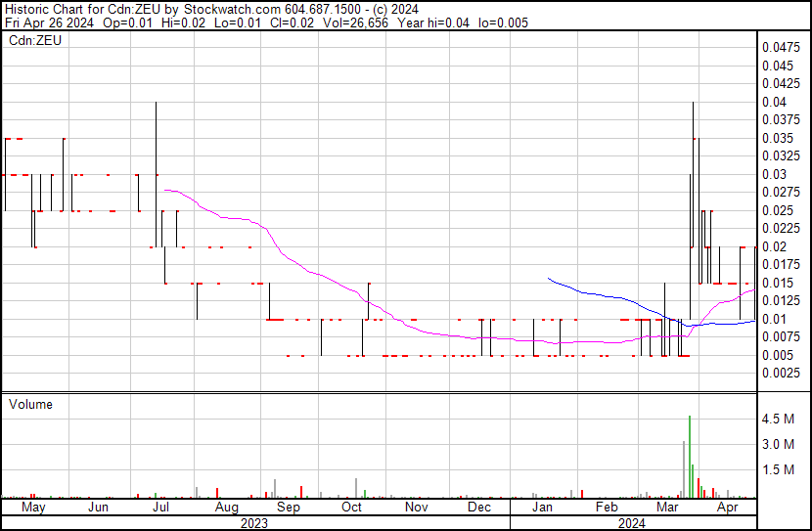
Task: Click the Jun month label
Action: [98, 508]
